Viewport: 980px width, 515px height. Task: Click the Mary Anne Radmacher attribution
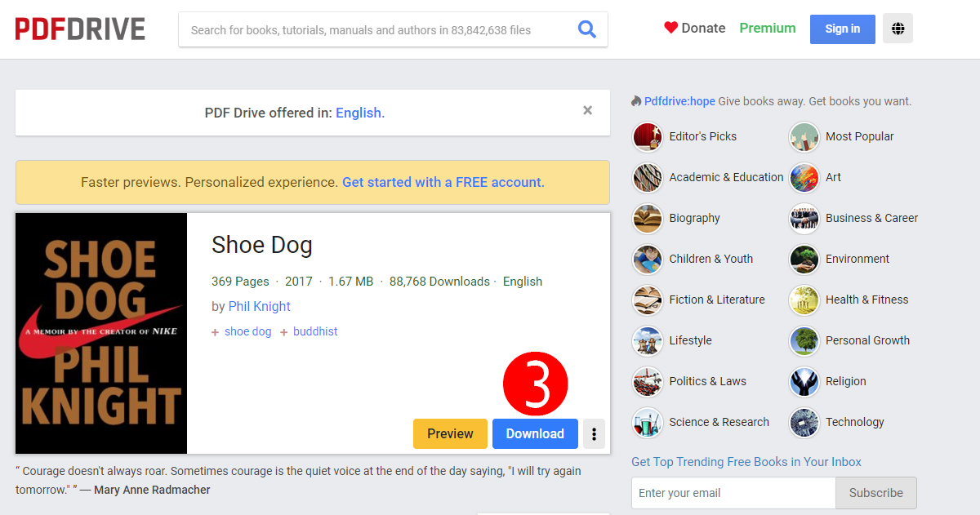152,490
